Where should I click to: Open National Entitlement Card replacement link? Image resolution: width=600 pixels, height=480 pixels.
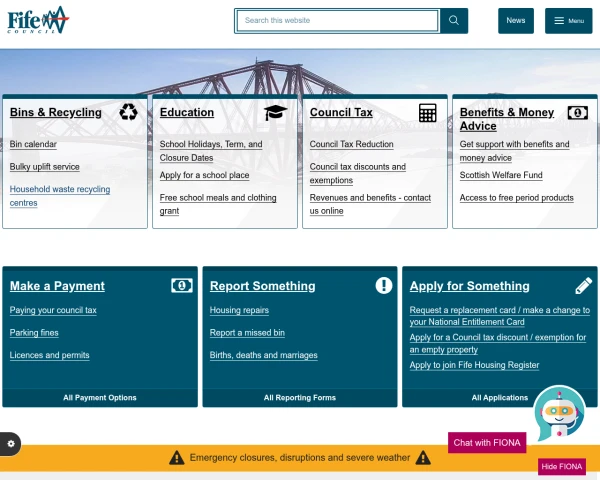click(x=500, y=316)
